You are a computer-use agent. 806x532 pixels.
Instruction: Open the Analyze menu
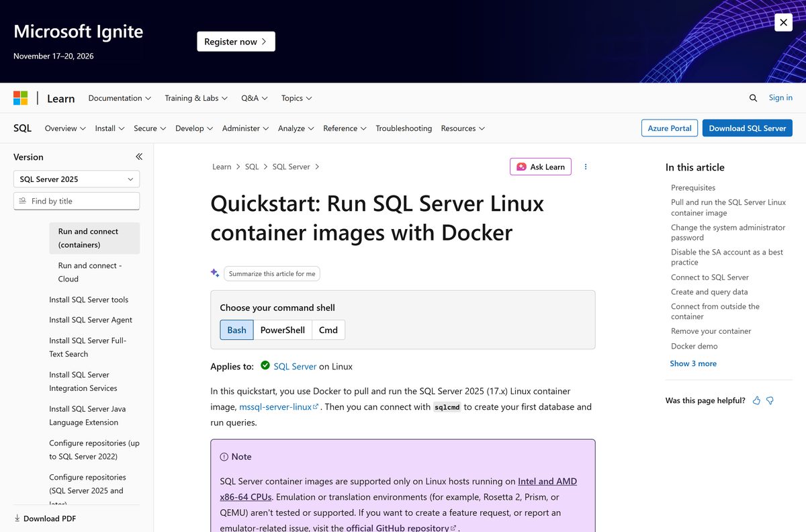pos(296,128)
